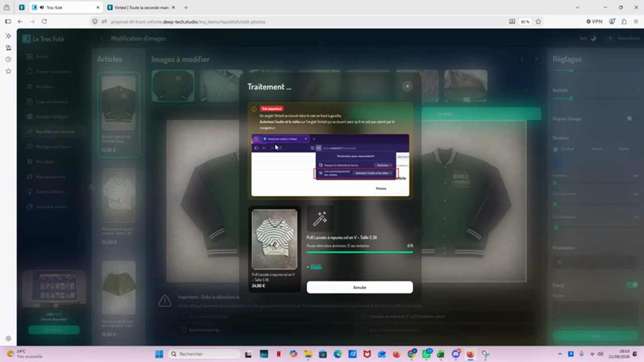Switch to the Troc futé tab
This screenshot has width=644, height=362.
pyautogui.click(x=65, y=8)
